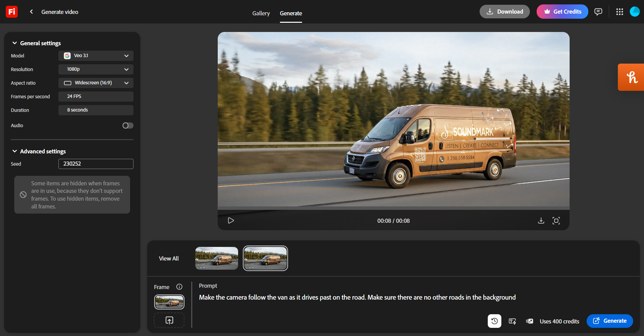Viewport: 644px width, 336px height.
Task: Click the Generate video title text
Action: [60, 12]
